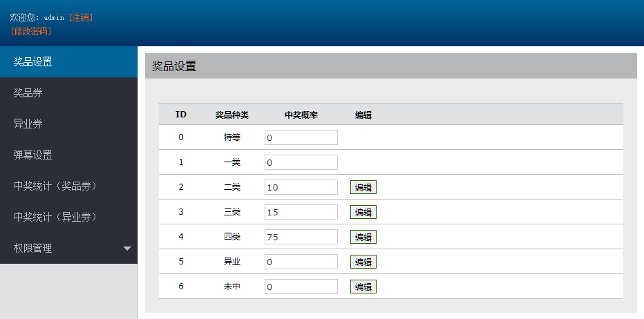Click the 异业 prize type cell
The height and width of the screenshot is (319, 644).
coord(232,262)
